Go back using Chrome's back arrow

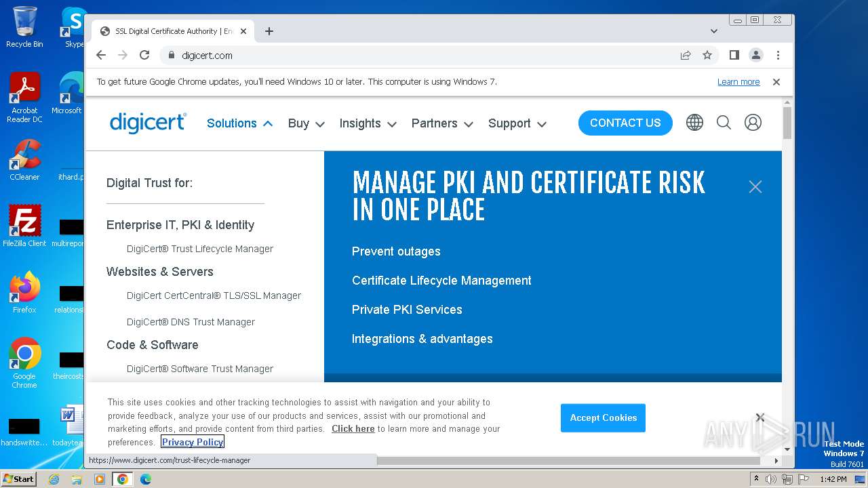point(101,56)
